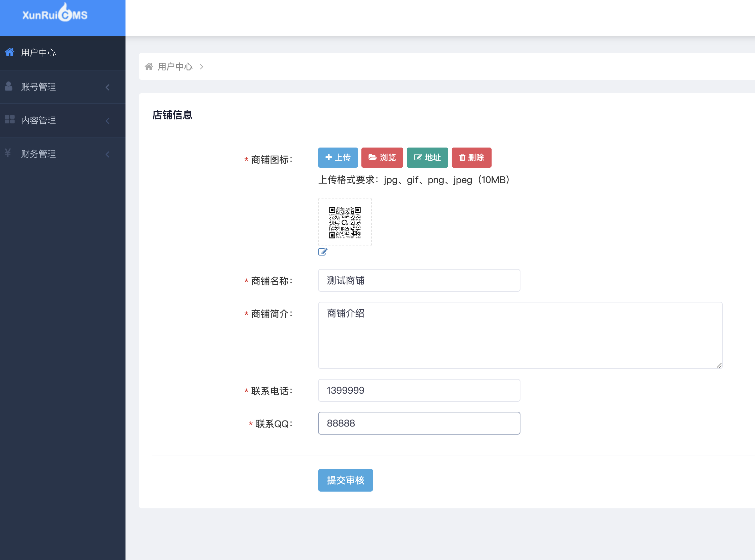Open 用户中心 in the sidebar
Screen dimensions: 755x560
38,53
